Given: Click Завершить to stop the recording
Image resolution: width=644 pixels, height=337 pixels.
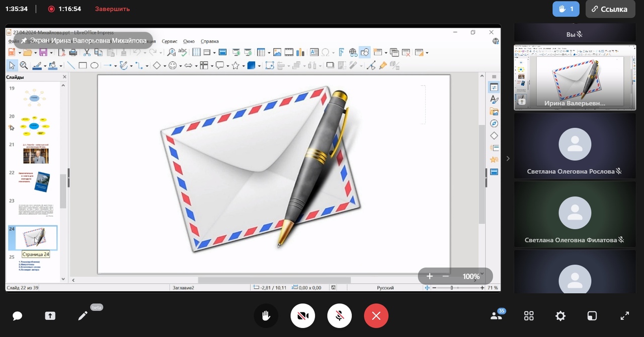Looking at the screenshot, I should [112, 9].
